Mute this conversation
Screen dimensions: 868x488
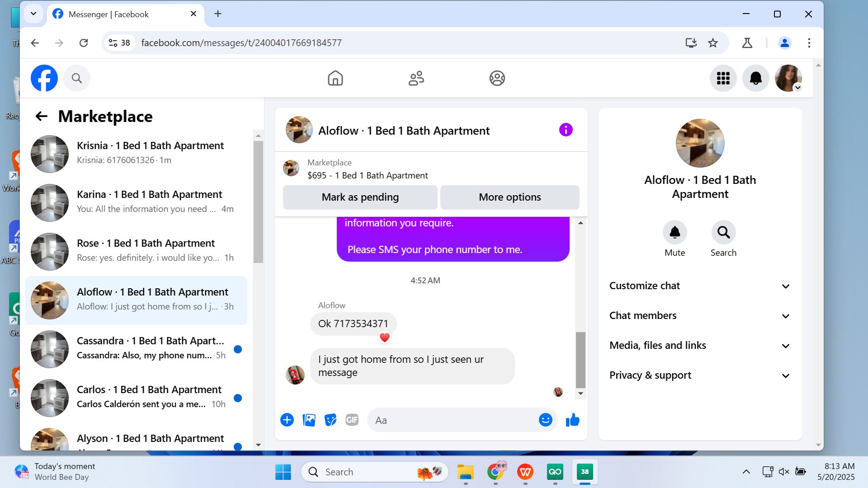pyautogui.click(x=675, y=232)
